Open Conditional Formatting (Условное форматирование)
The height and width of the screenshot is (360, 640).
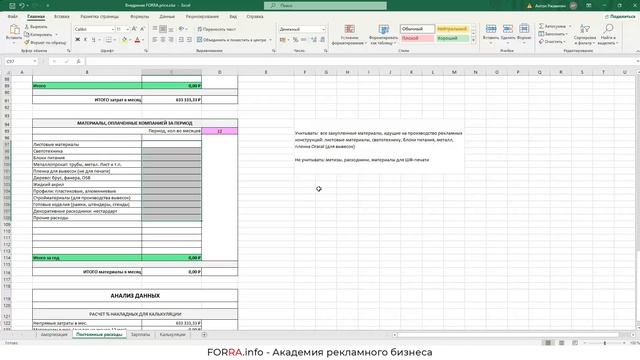349,35
